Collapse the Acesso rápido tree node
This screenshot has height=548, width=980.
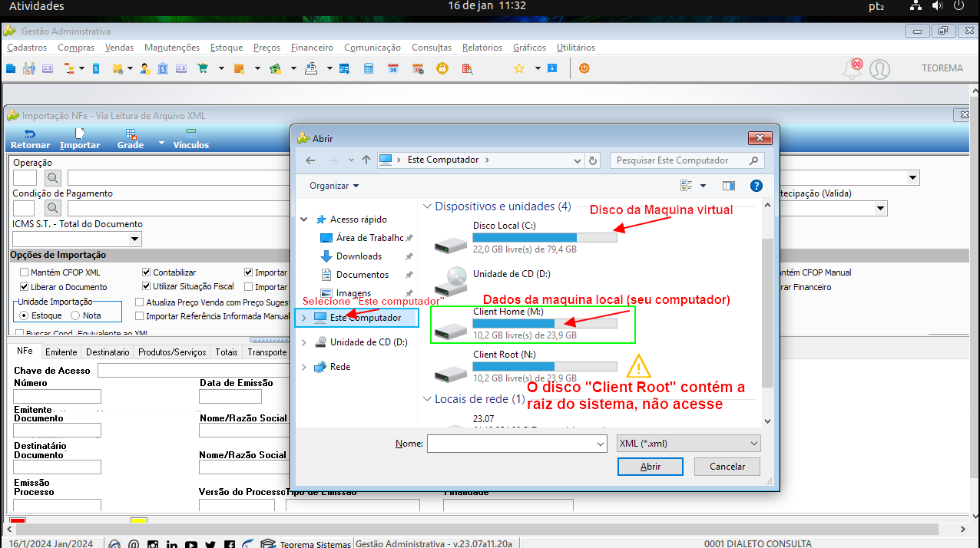(304, 220)
